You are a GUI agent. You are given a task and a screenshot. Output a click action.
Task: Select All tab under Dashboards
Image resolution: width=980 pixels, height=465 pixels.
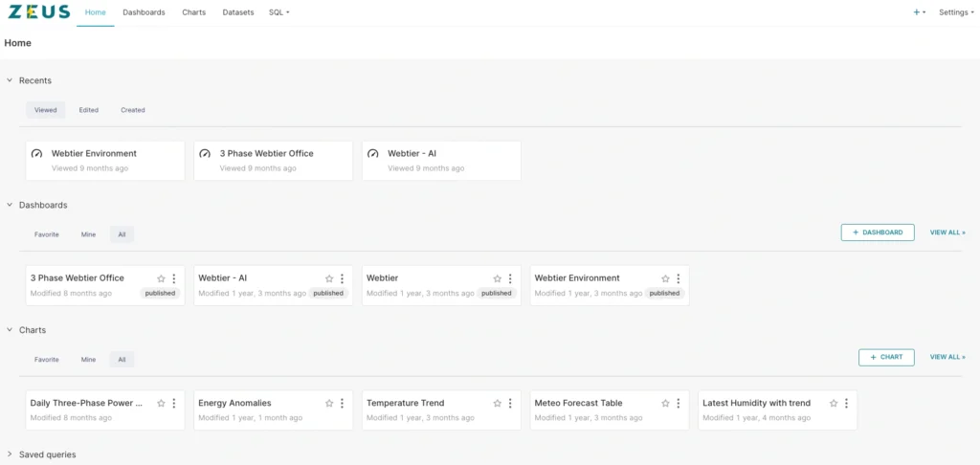pyautogui.click(x=122, y=234)
